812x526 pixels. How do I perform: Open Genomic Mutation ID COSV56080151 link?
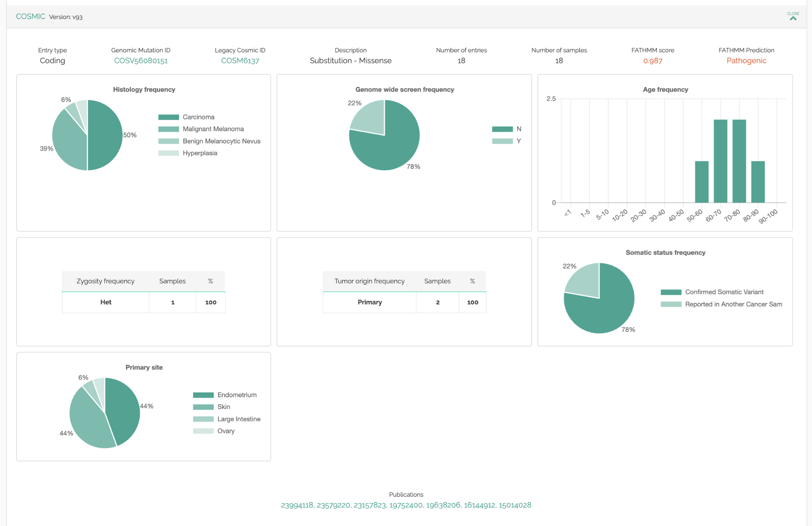point(141,61)
